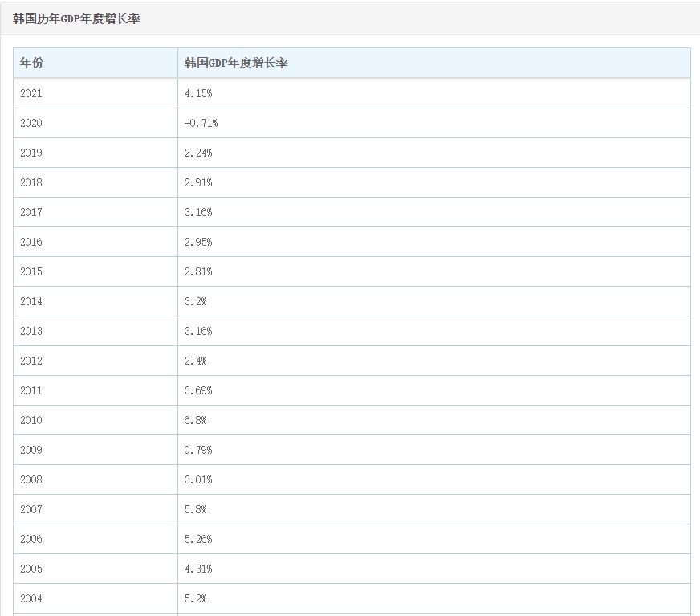The height and width of the screenshot is (616, 700).
Task: Click the 0.79% value for 2009
Action: click(198, 450)
